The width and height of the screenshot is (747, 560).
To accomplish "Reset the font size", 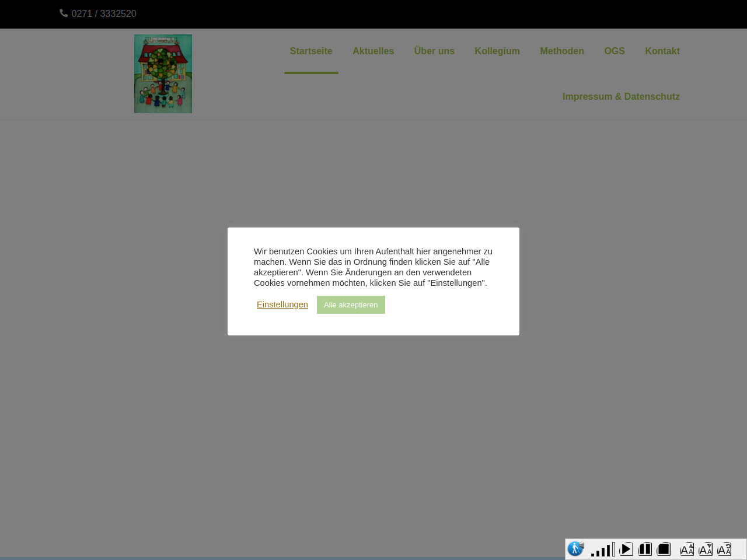I will click(x=724, y=549).
